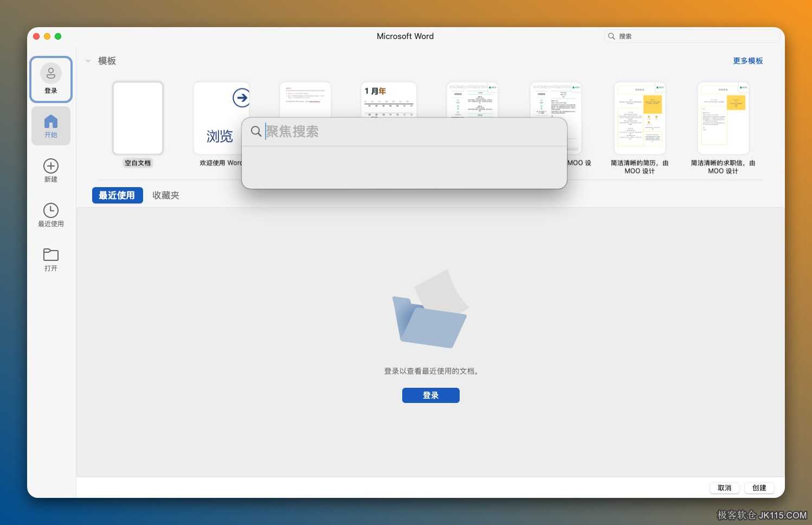
Task: Show 最近使用 clock icon in sidebar
Action: click(x=51, y=210)
